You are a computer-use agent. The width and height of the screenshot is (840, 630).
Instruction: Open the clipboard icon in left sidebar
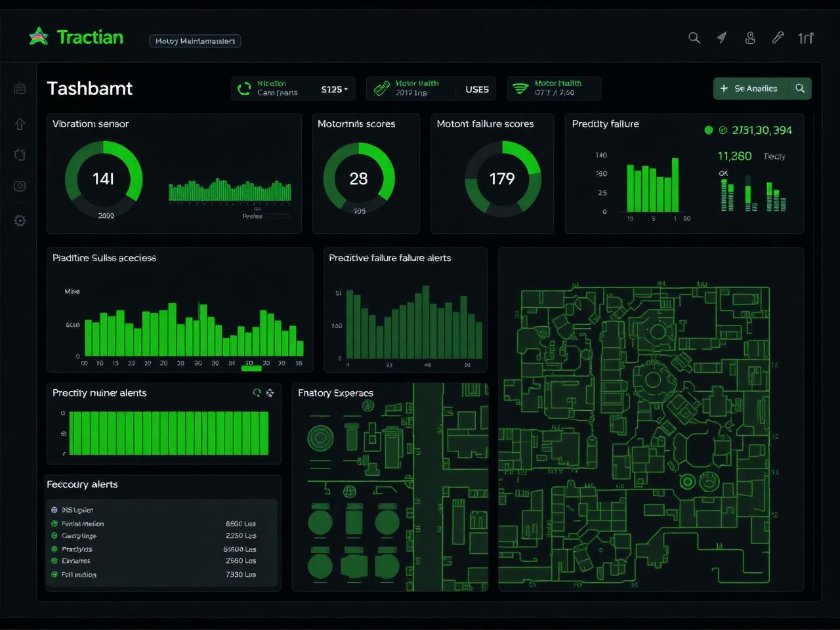coord(20,155)
